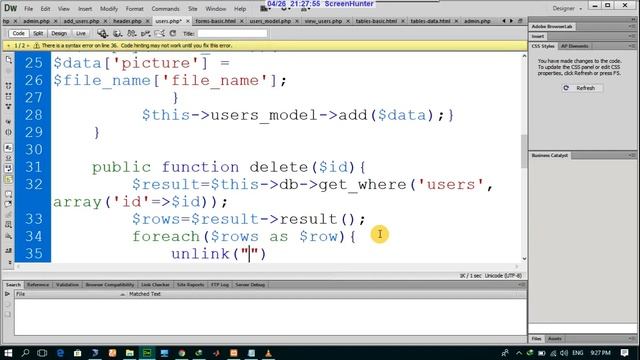Click into the Title input field
Image resolution: width=640 pixels, height=360 pixels.
click(x=232, y=33)
